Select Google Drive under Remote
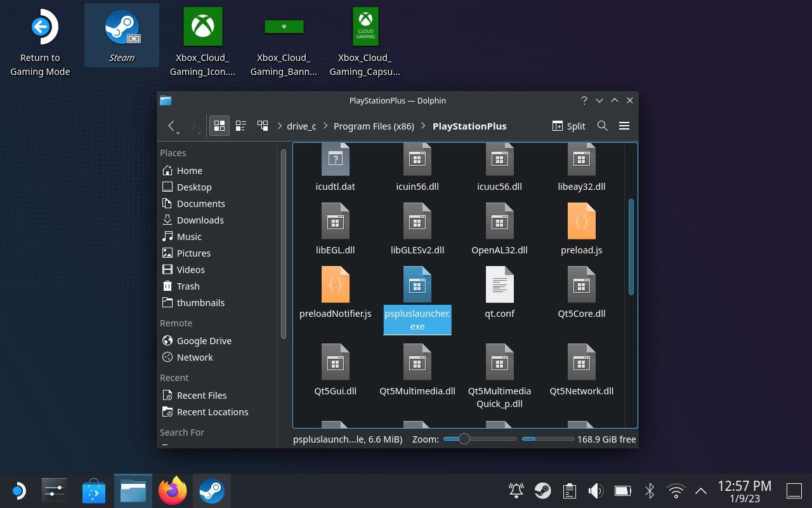812x508 pixels. 204,340
